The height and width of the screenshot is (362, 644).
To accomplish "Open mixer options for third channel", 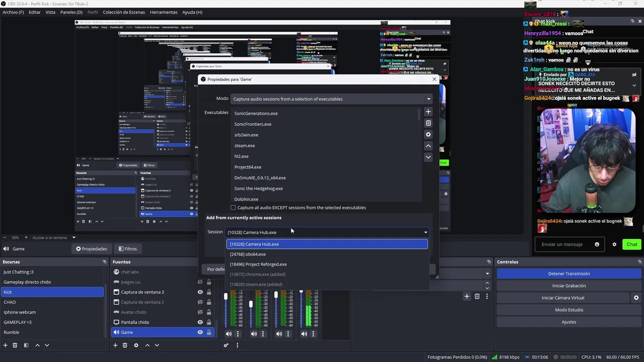I will click(288, 334).
